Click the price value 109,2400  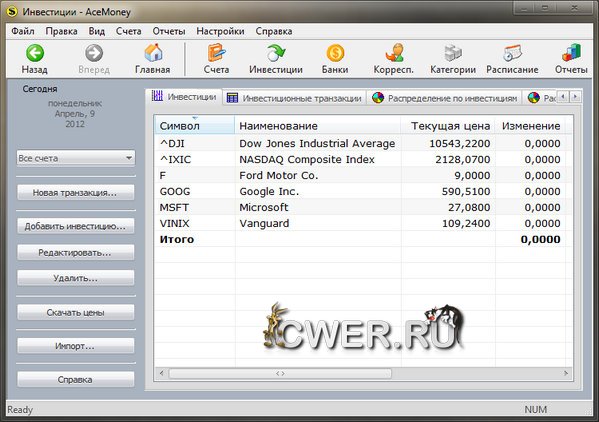(466, 224)
